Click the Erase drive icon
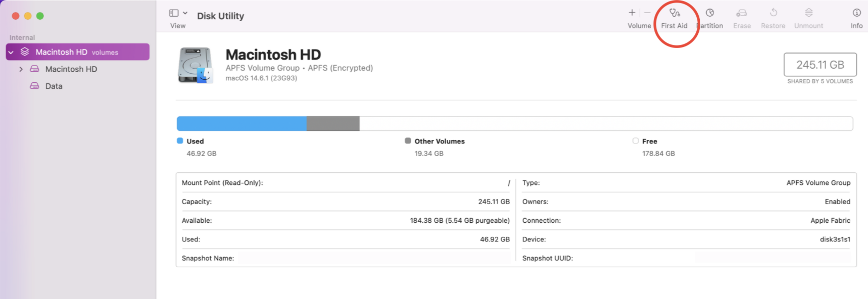Viewport: 868px width, 299px height. (742, 13)
